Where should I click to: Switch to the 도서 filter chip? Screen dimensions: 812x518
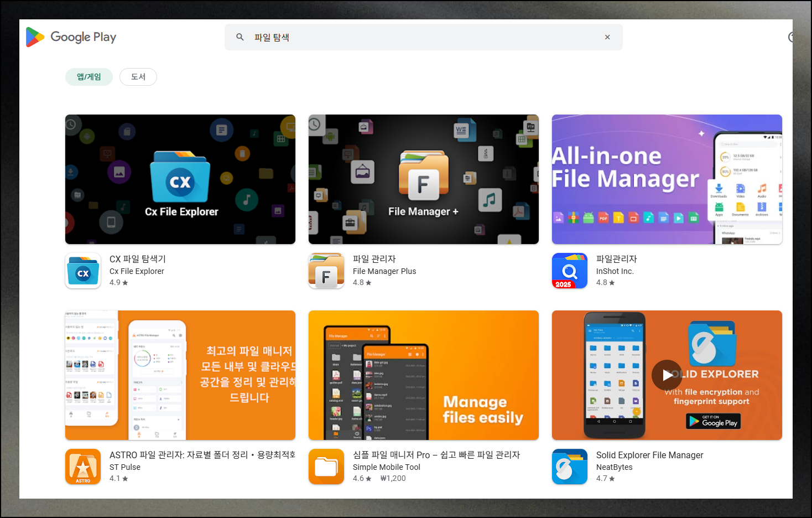coord(138,77)
